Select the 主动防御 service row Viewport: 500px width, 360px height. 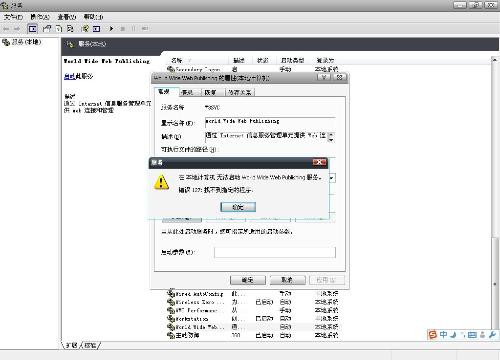pos(253,335)
